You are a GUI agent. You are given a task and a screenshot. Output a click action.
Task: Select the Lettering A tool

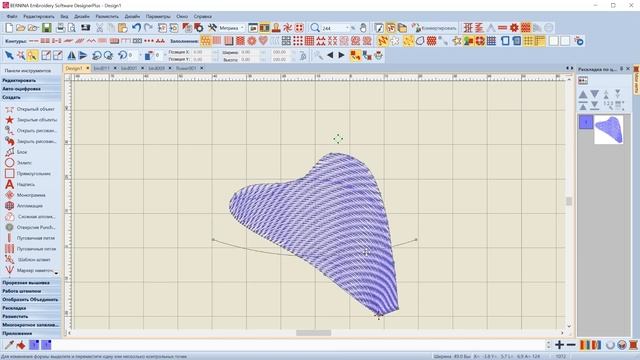(x=9, y=184)
